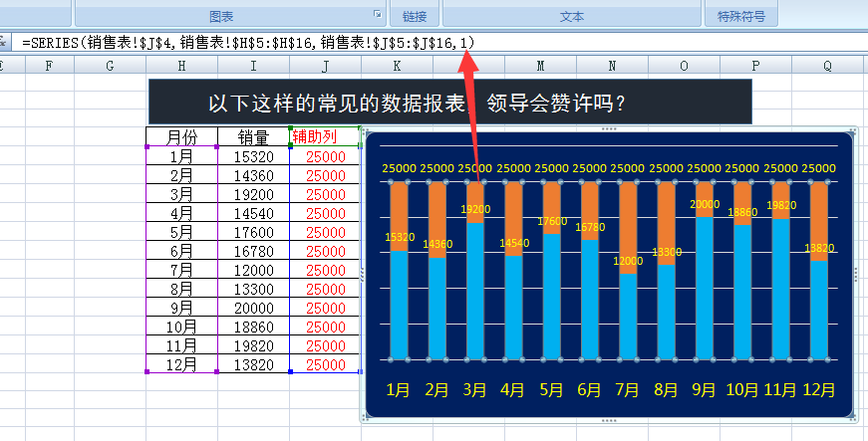Select the 13300 data label in the chart
Image resolution: width=868 pixels, height=441 pixels.
pyautogui.click(x=667, y=252)
